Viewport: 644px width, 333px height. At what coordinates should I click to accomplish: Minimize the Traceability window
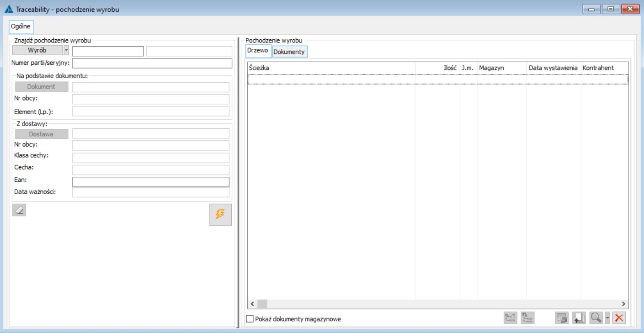591,9
